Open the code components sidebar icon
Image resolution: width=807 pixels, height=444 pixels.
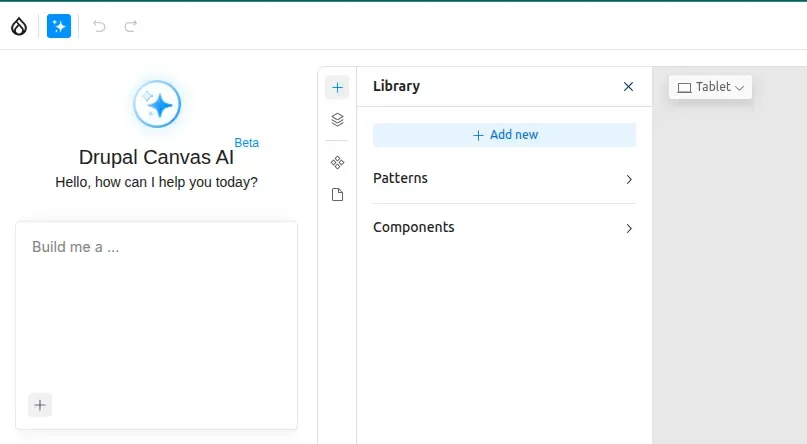[x=337, y=163]
